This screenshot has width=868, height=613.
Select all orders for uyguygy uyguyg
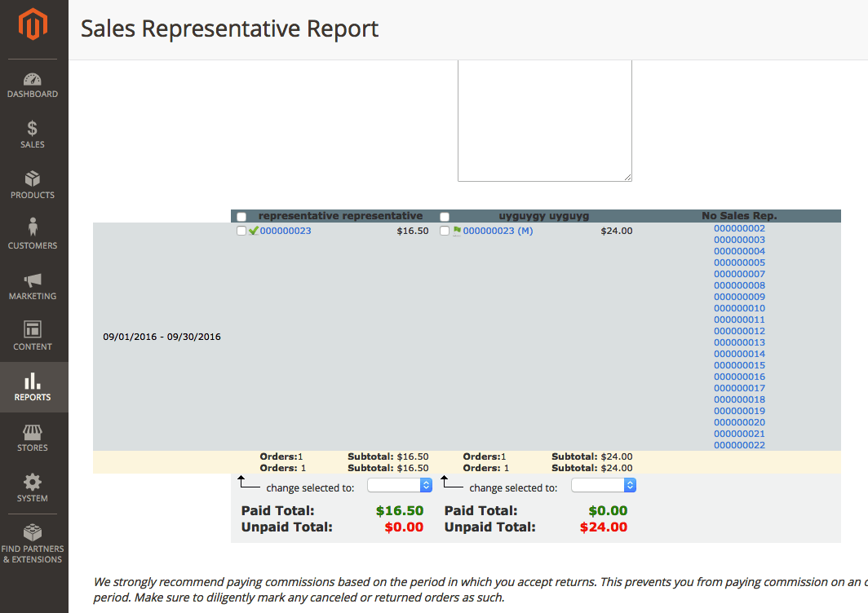(445, 217)
